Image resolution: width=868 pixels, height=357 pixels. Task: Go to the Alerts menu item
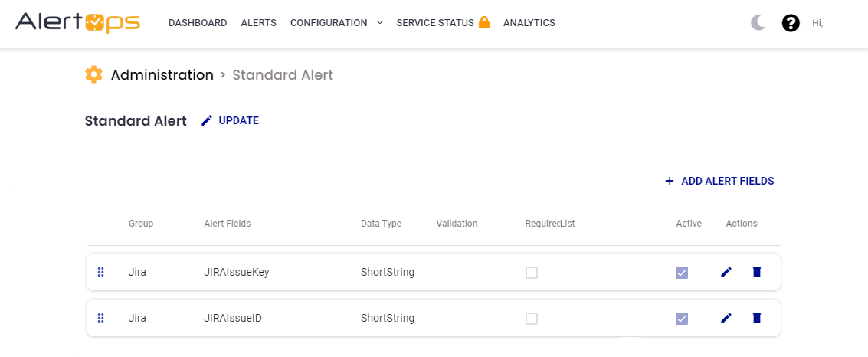(x=258, y=23)
